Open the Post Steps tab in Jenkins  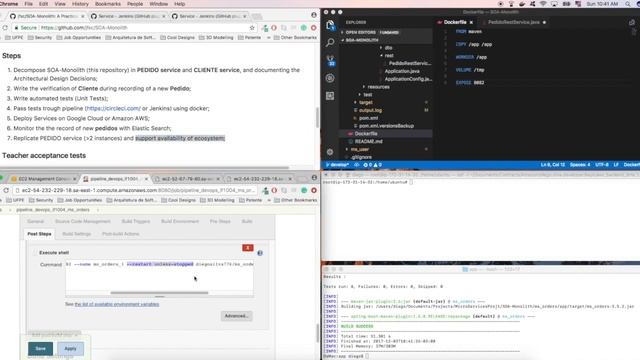click(x=39, y=234)
